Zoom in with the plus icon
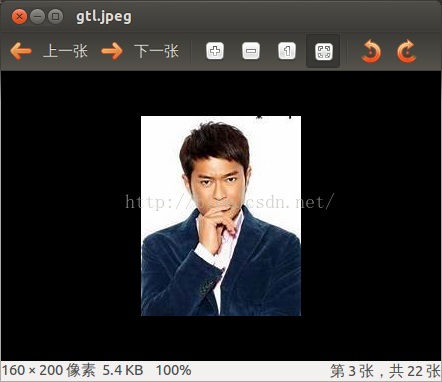Viewport: 442px width, 382px height. pyautogui.click(x=215, y=51)
